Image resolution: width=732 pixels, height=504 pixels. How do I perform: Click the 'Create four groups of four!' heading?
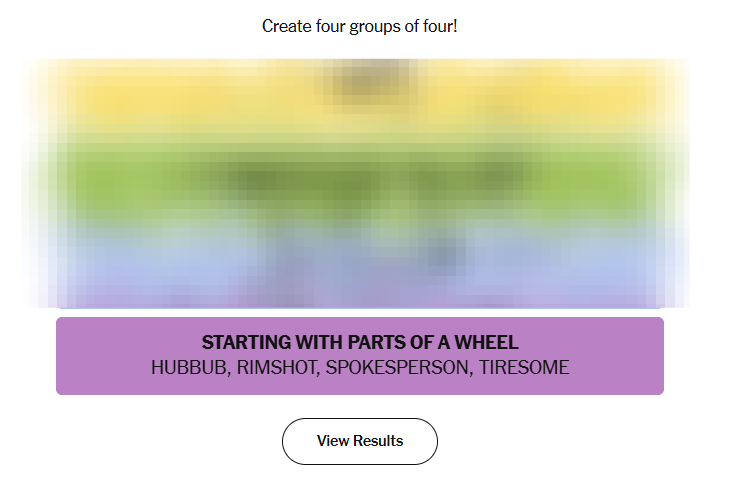(x=360, y=26)
